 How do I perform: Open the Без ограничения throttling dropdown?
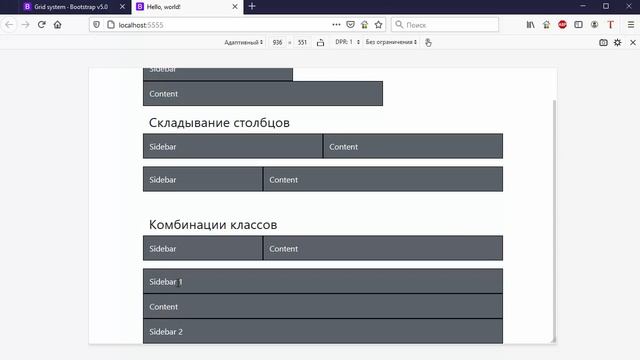click(391, 42)
